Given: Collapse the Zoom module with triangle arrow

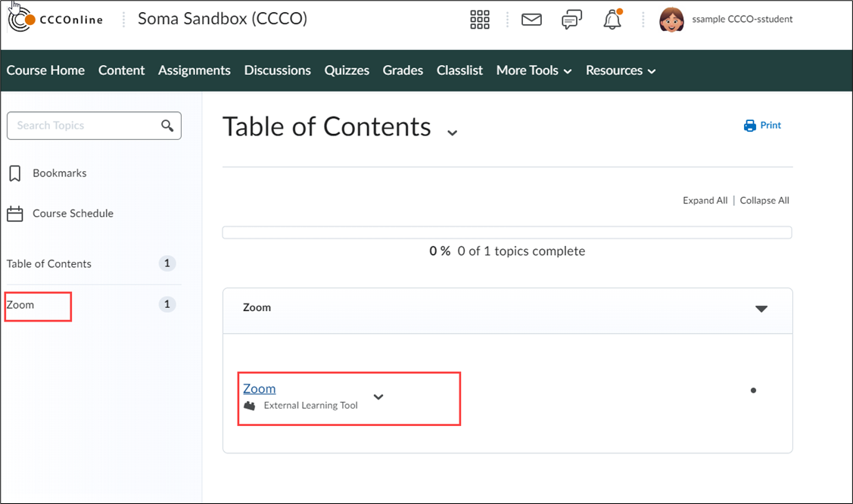Looking at the screenshot, I should (x=761, y=309).
